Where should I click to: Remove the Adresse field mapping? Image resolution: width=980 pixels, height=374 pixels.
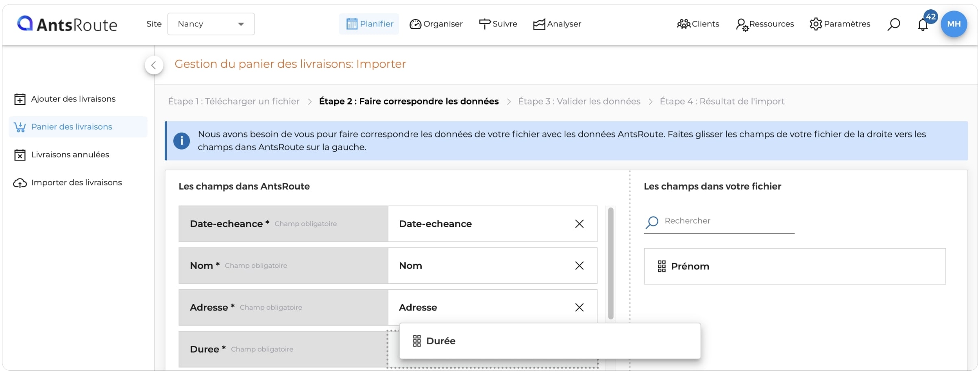coord(579,308)
